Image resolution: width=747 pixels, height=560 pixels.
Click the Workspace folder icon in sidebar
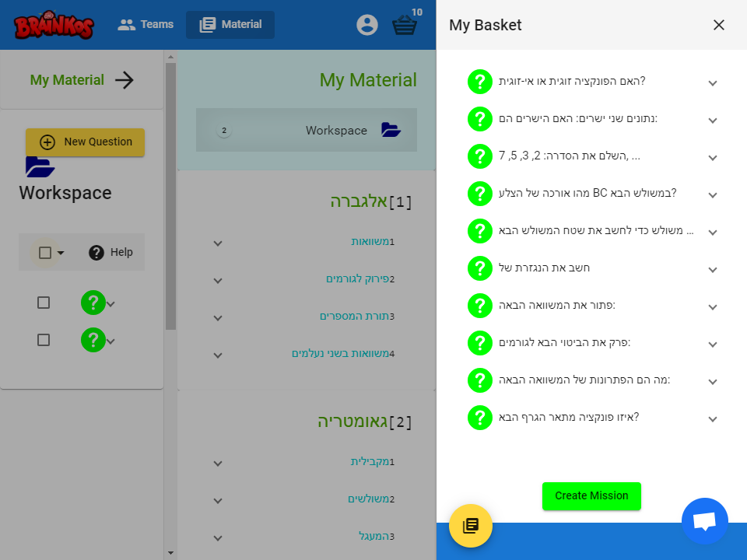click(x=40, y=167)
